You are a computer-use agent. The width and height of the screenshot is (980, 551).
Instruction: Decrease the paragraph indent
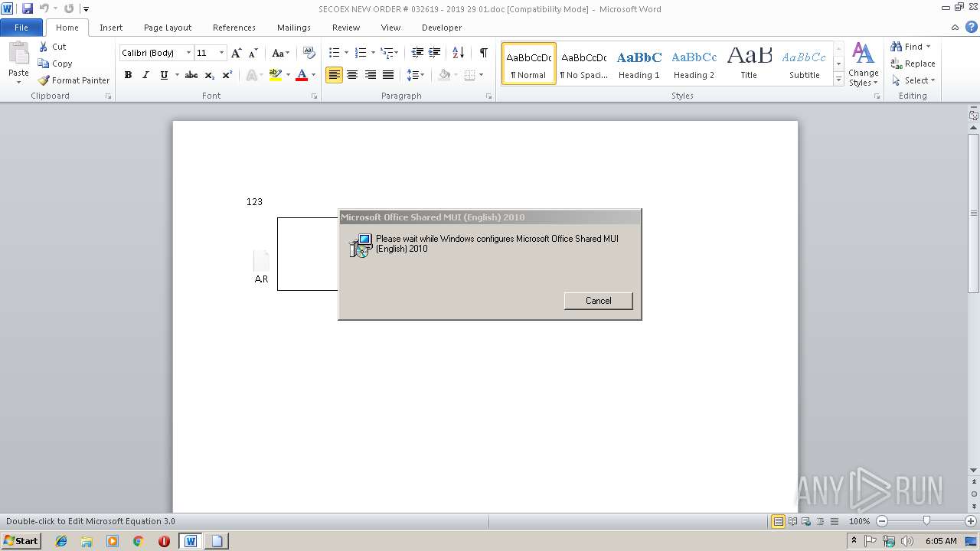tap(417, 53)
